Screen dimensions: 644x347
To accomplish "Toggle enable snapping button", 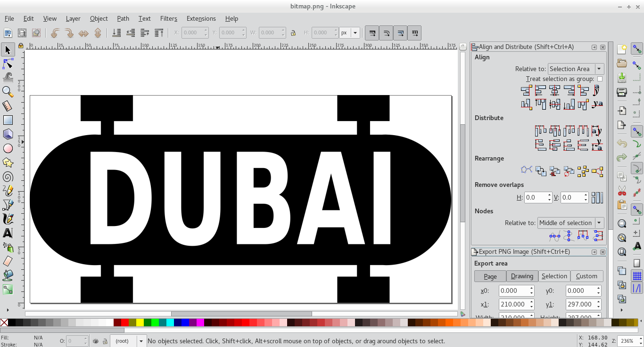I will coord(637,48).
